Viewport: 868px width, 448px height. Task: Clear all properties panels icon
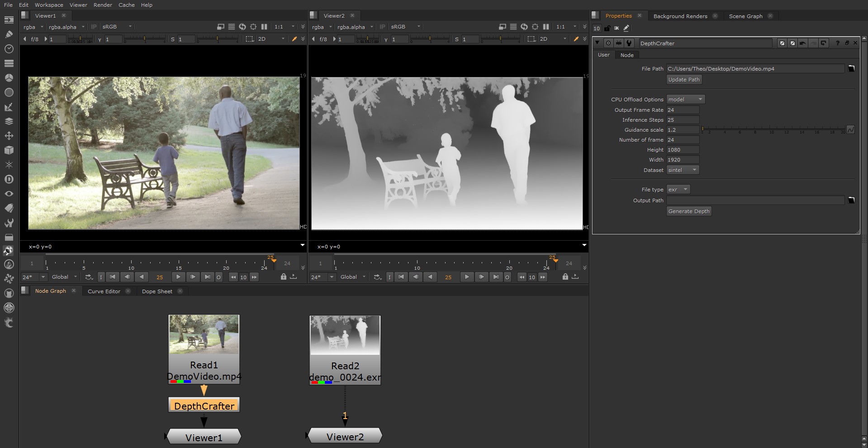pos(617,28)
